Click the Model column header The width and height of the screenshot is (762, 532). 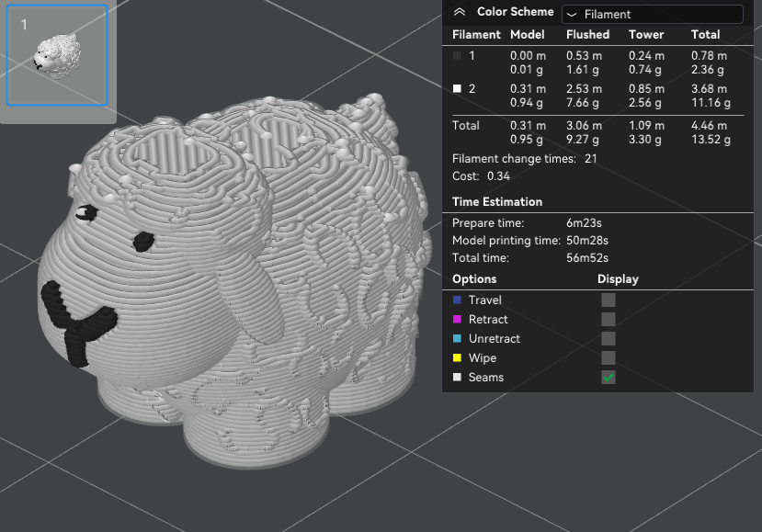[528, 35]
